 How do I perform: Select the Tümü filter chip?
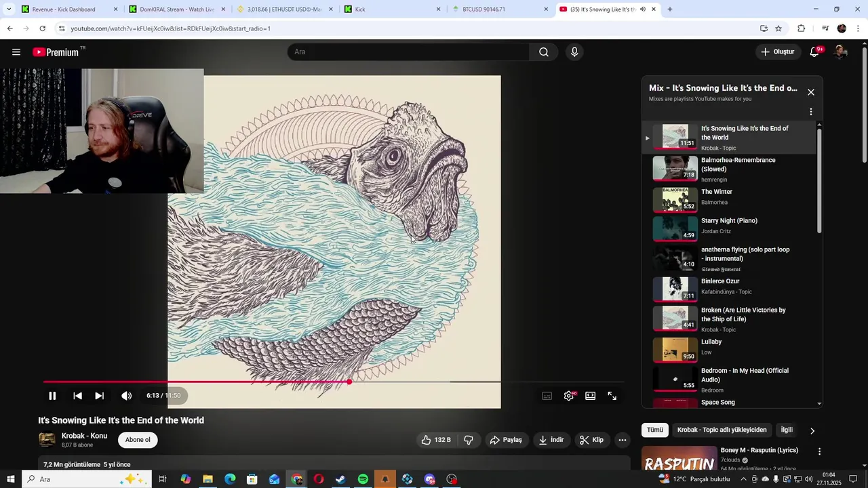[655, 430]
